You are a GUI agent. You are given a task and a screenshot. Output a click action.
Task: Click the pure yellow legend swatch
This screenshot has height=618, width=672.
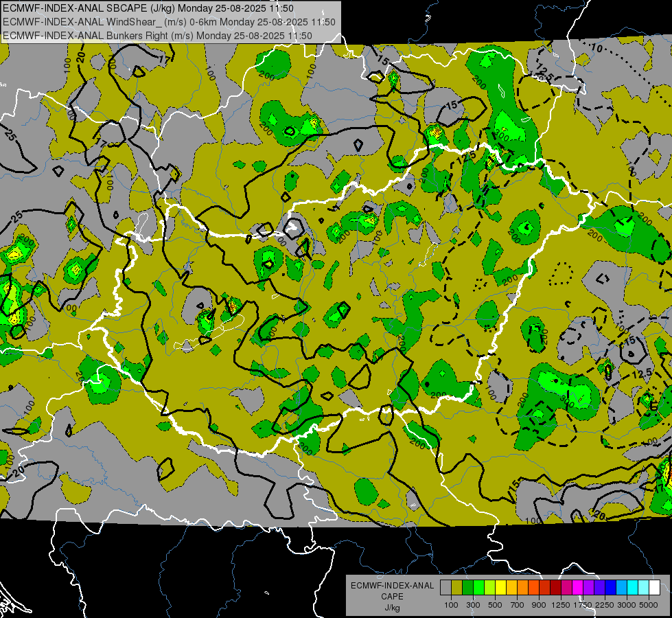tap(500, 588)
